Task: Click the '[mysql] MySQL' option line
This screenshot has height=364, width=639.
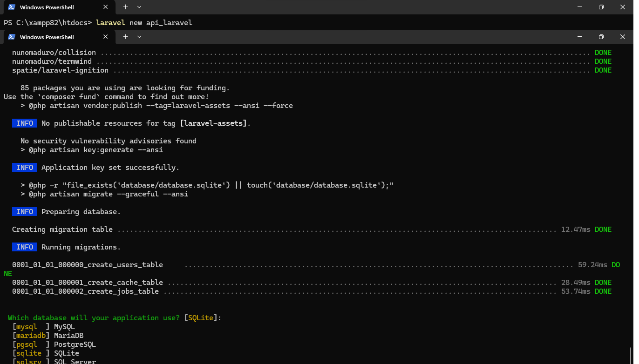Action: pyautogui.click(x=44, y=327)
